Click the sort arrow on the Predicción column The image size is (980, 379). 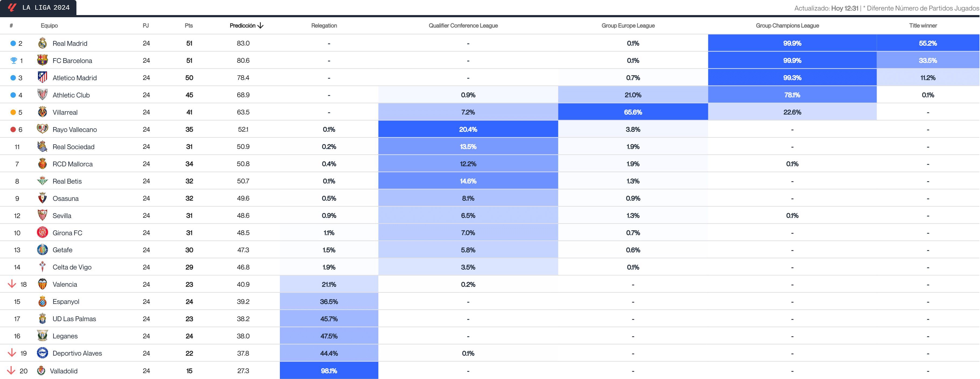(260, 26)
